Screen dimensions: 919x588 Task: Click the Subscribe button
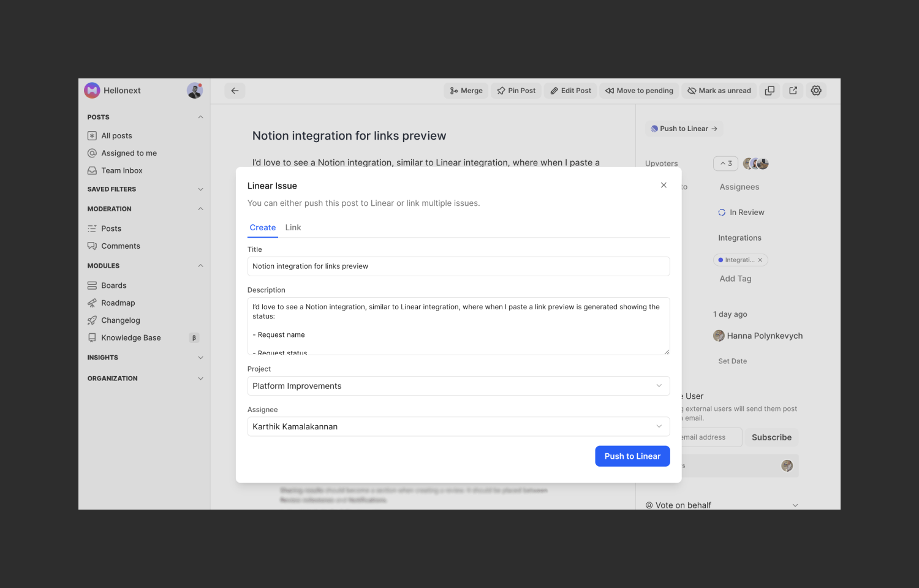click(x=772, y=437)
